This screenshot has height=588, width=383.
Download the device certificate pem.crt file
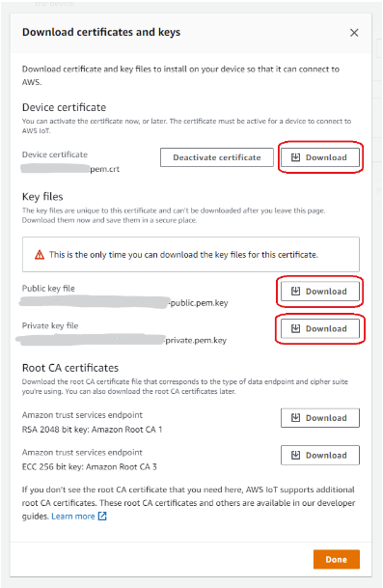[320, 157]
